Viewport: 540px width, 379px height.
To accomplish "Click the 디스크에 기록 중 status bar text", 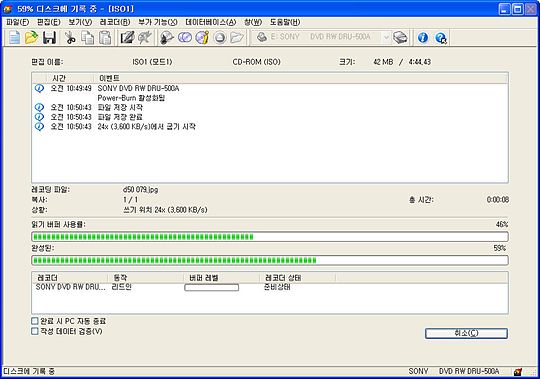I will (x=29, y=372).
